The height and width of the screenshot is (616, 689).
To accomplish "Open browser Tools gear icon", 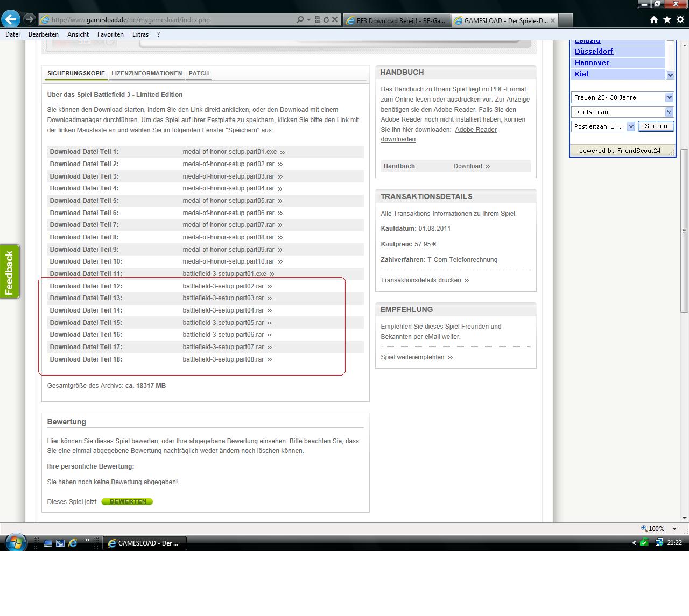I will point(680,20).
